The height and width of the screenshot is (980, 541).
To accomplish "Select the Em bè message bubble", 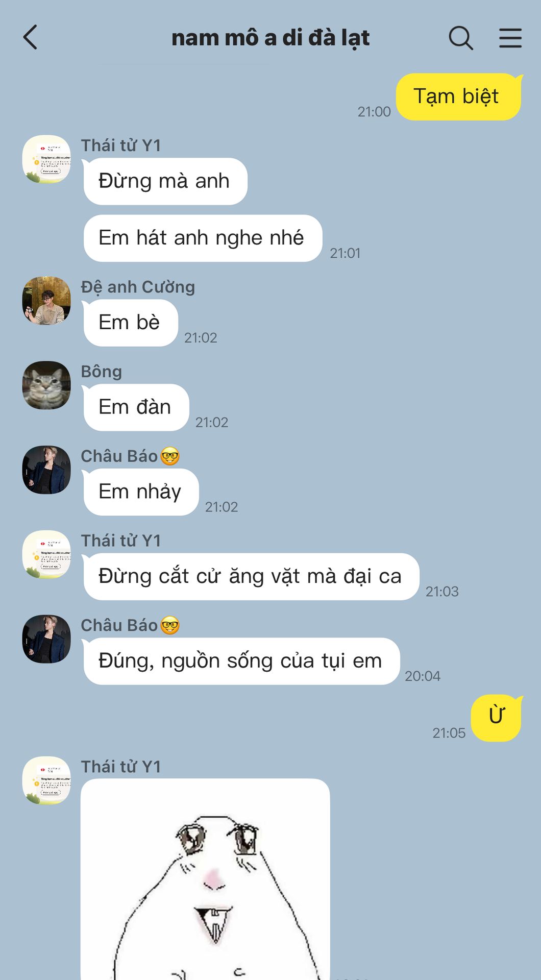I will pos(130,323).
